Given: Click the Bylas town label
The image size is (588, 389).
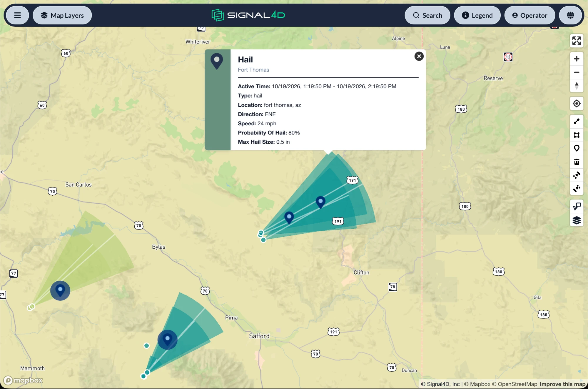Looking at the screenshot, I should pyautogui.click(x=159, y=247).
